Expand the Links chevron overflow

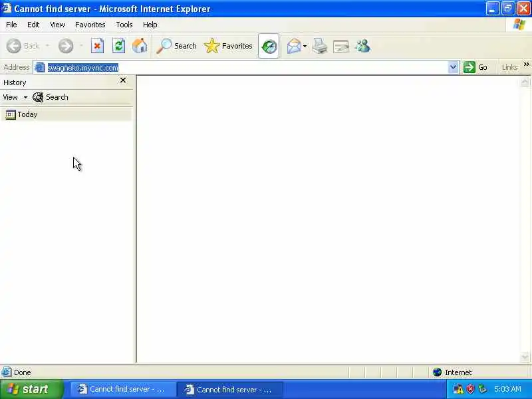tap(526, 64)
